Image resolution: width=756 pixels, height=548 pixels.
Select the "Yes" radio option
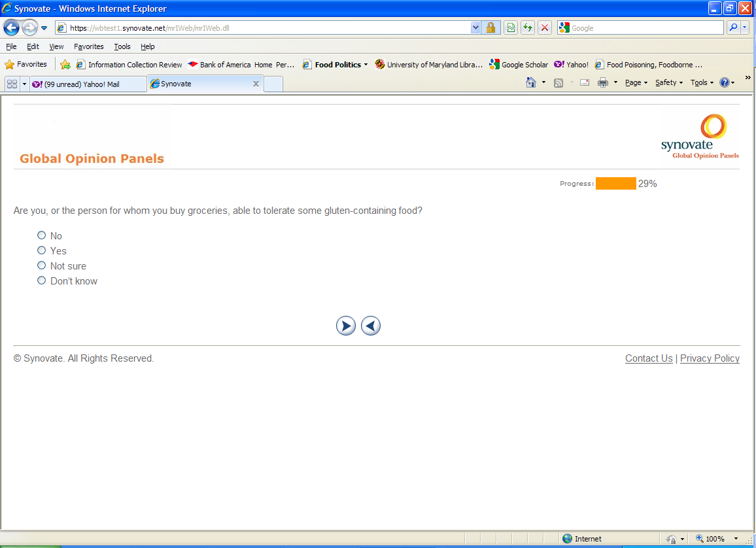point(42,250)
